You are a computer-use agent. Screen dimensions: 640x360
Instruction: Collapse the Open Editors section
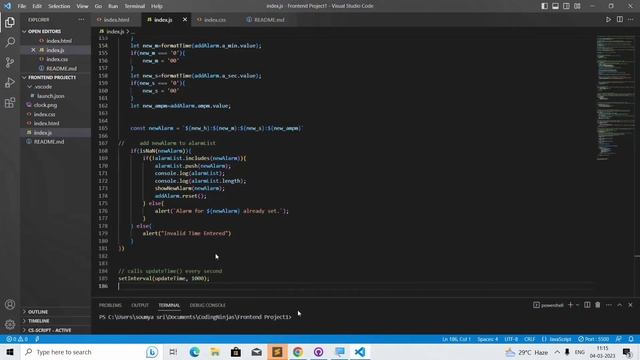click(44, 31)
